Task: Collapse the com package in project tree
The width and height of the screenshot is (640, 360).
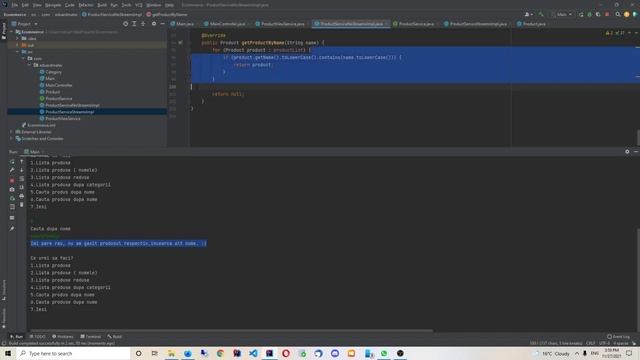Action: click(x=24, y=58)
